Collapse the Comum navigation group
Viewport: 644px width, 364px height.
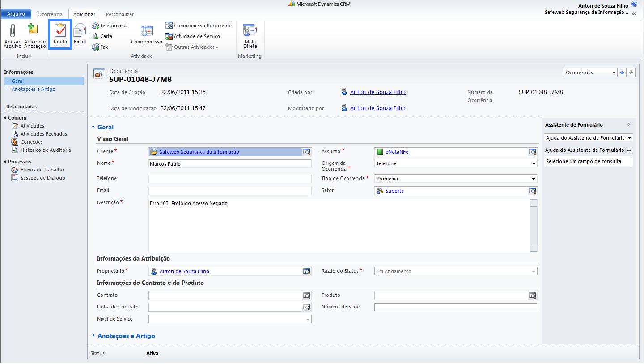[5, 118]
